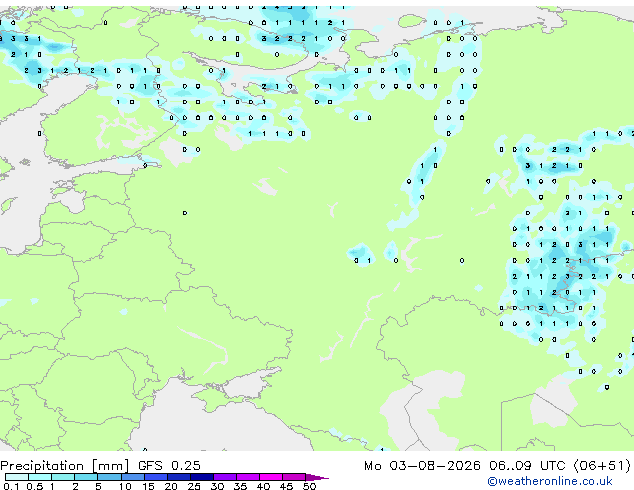The height and width of the screenshot is (490, 634).
Task: Select the lightest 0.1 mm legend swatch
Action: point(17,477)
